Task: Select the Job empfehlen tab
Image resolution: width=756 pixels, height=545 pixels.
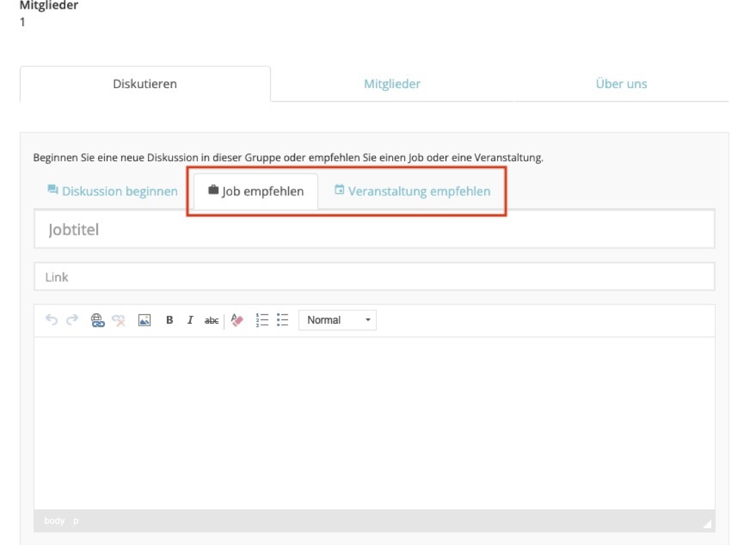Action: (256, 192)
